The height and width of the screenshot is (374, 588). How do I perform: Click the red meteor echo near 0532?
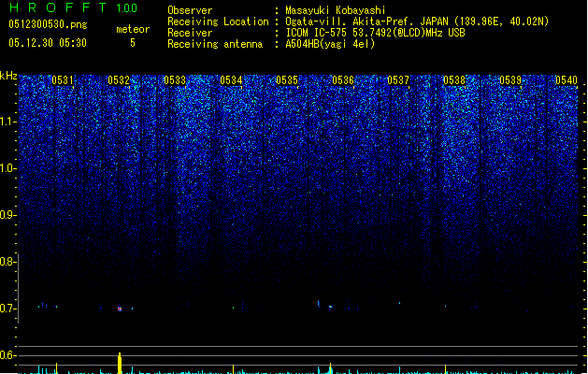click(x=120, y=309)
